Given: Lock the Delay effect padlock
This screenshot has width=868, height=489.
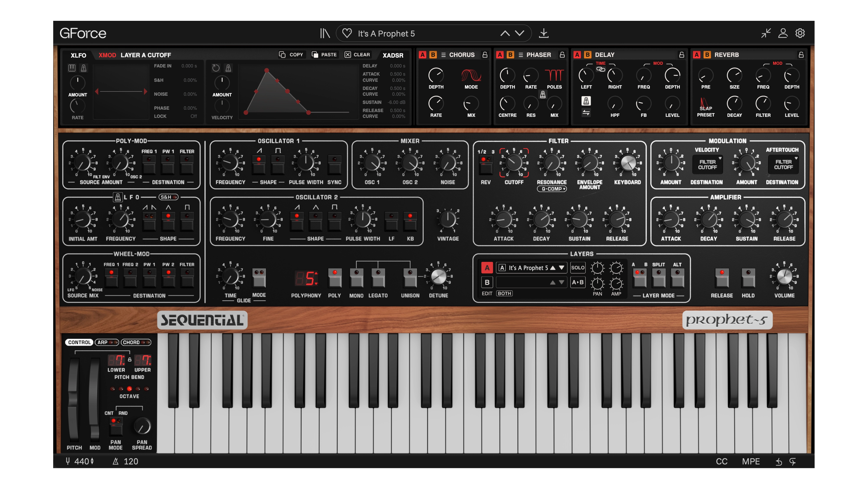Looking at the screenshot, I should pos(681,55).
